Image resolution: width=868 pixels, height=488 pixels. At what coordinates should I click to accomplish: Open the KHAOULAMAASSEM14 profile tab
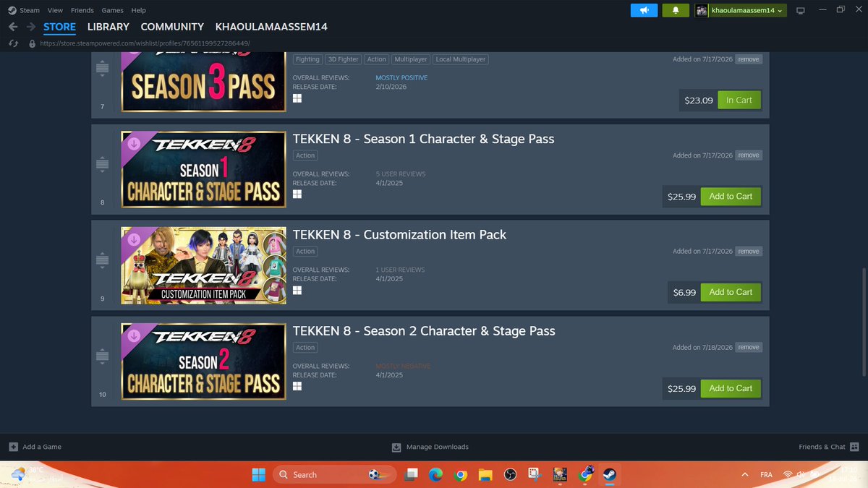(271, 27)
